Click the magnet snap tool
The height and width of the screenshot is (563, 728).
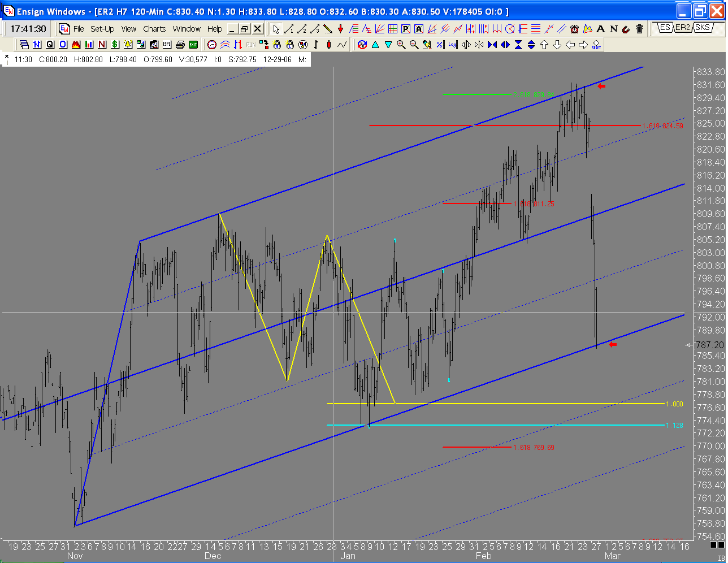(626, 29)
